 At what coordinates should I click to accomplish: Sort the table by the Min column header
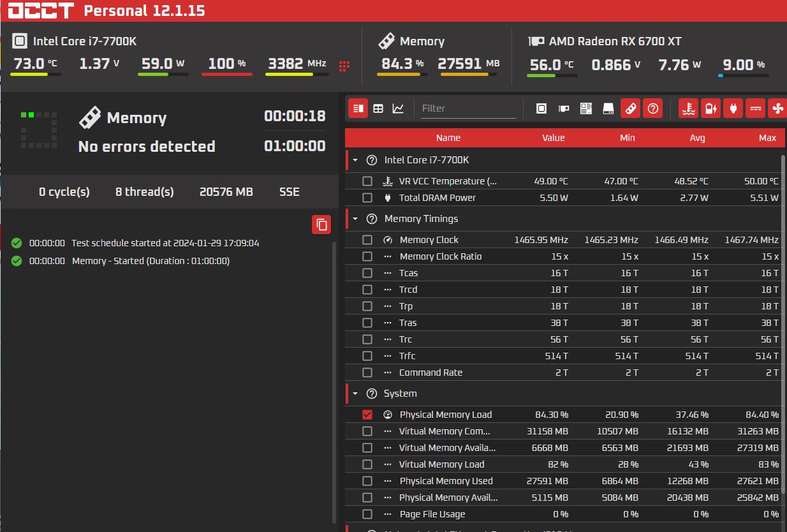627,138
